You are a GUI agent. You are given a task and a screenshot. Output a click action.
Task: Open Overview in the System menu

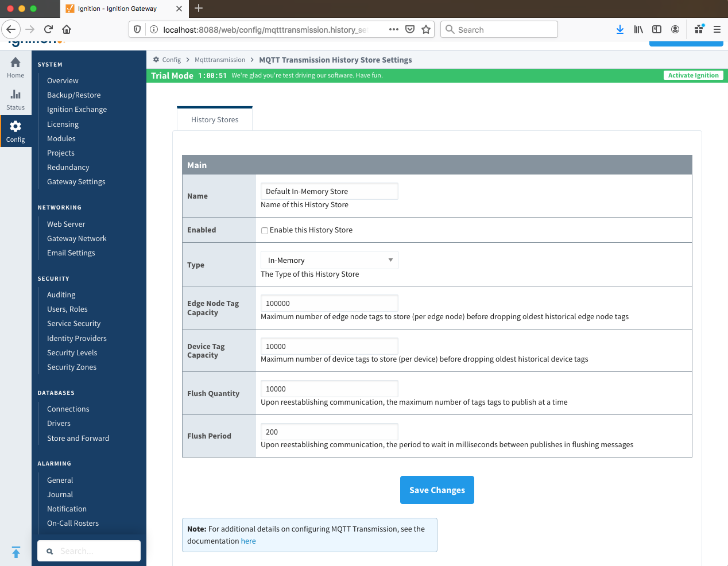point(63,80)
